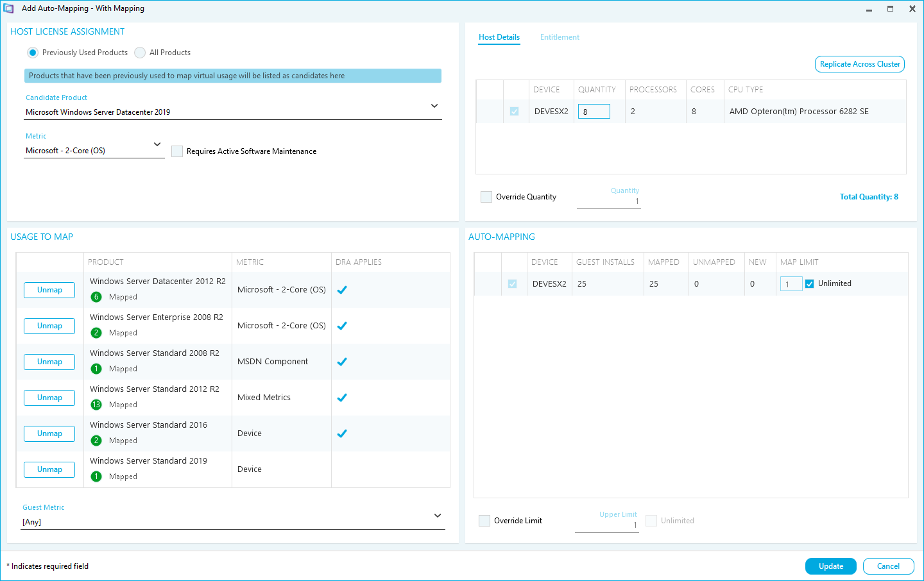
Task: Click the DEVESX2 quantity input field
Action: [594, 112]
